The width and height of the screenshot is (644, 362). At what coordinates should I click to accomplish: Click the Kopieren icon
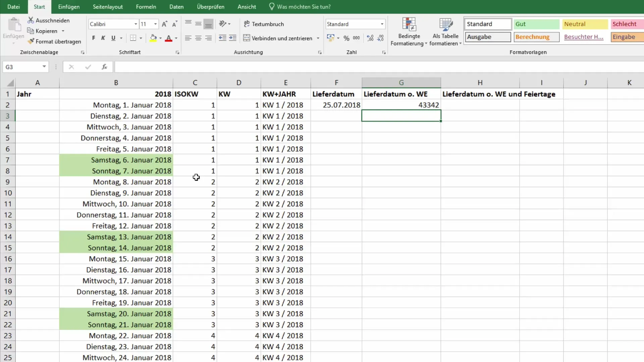pyautogui.click(x=31, y=31)
